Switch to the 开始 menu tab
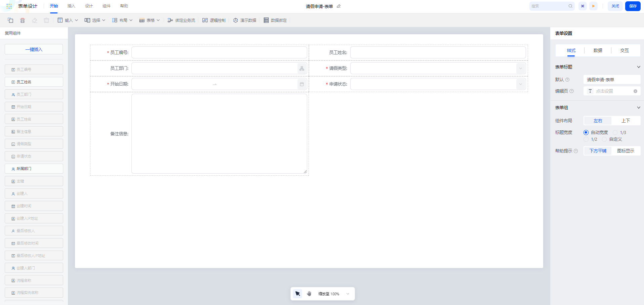 tap(54, 6)
